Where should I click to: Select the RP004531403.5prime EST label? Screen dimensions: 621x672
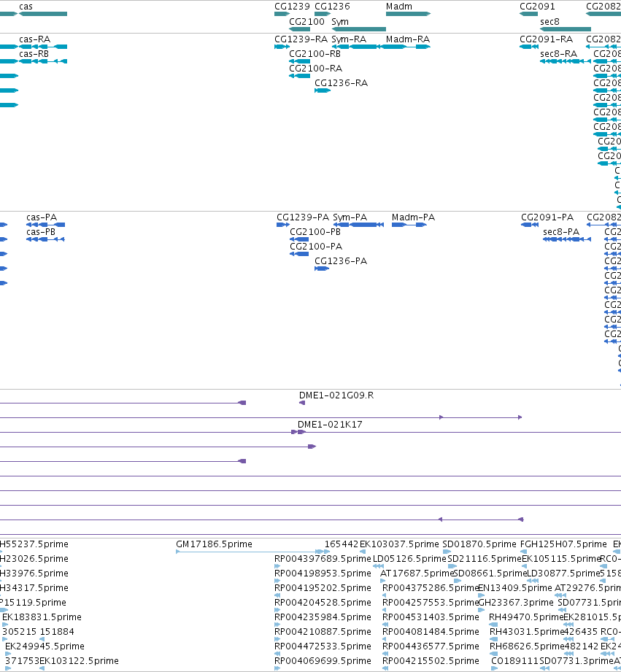point(431,617)
